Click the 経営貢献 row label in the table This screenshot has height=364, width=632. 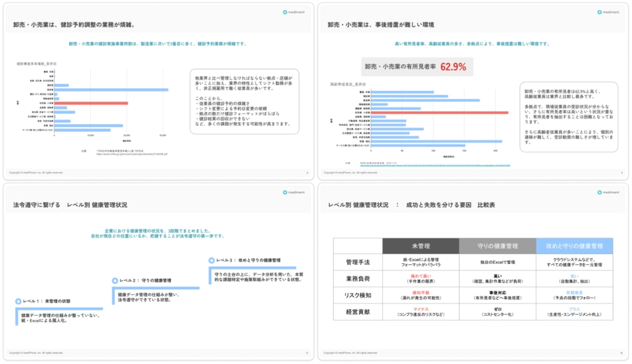coord(357,312)
